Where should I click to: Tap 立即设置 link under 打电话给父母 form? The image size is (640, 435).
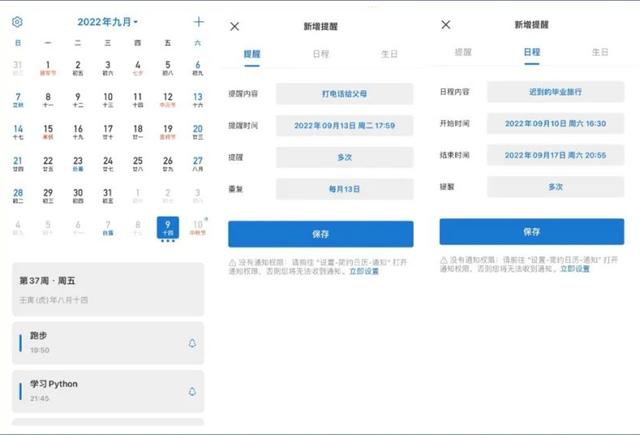[x=364, y=271]
